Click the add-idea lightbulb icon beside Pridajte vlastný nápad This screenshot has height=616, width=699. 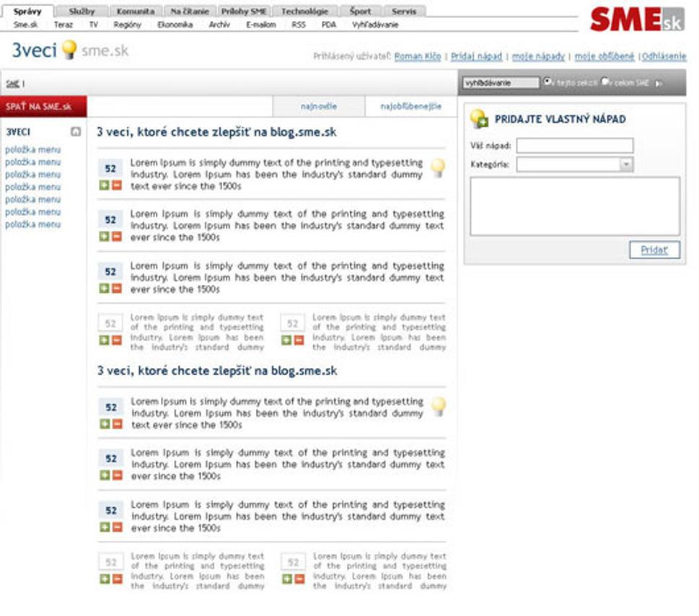pos(479,119)
